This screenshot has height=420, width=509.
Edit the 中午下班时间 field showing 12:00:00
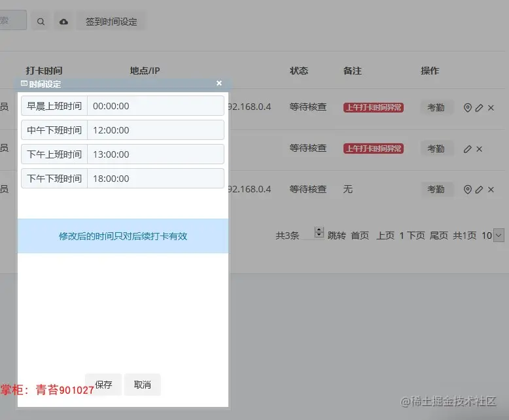tap(156, 130)
